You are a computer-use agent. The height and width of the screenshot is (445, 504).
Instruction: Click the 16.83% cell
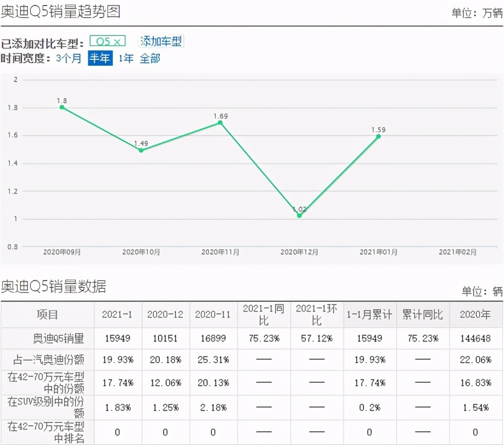coord(476,383)
